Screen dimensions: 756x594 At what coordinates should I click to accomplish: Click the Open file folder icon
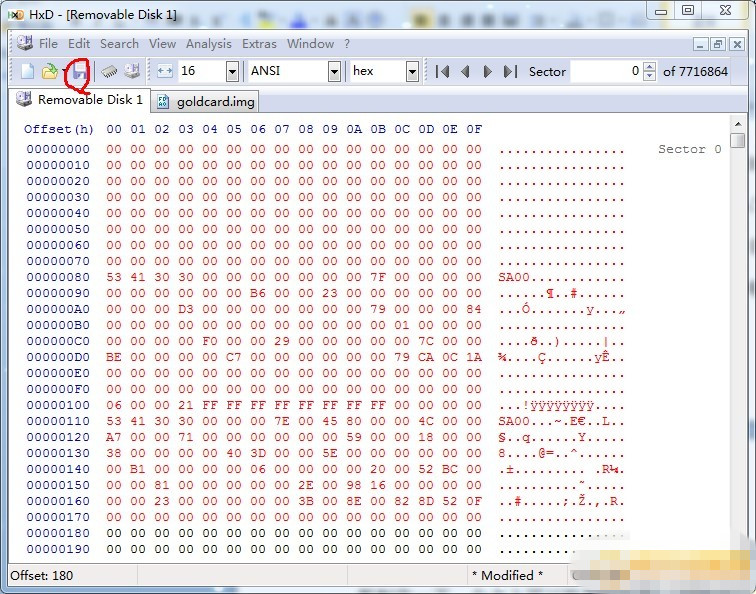(x=49, y=71)
